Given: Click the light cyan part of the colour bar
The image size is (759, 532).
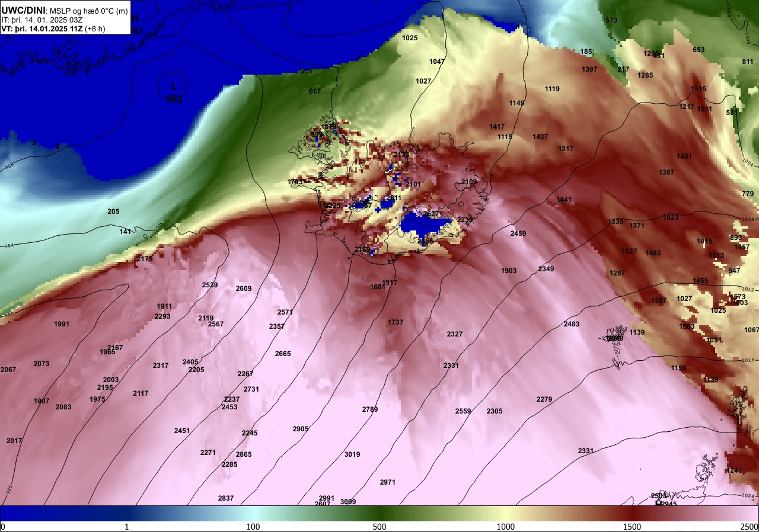Looking at the screenshot, I should (x=253, y=513).
